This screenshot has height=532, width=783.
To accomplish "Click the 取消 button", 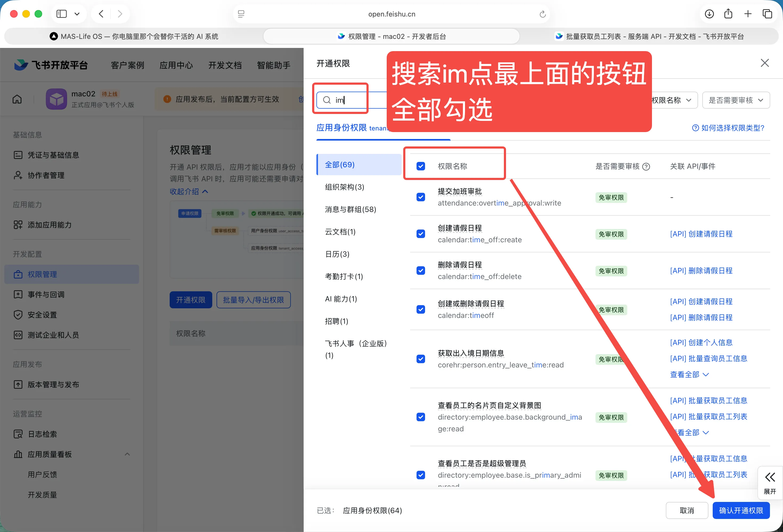I will pos(687,510).
